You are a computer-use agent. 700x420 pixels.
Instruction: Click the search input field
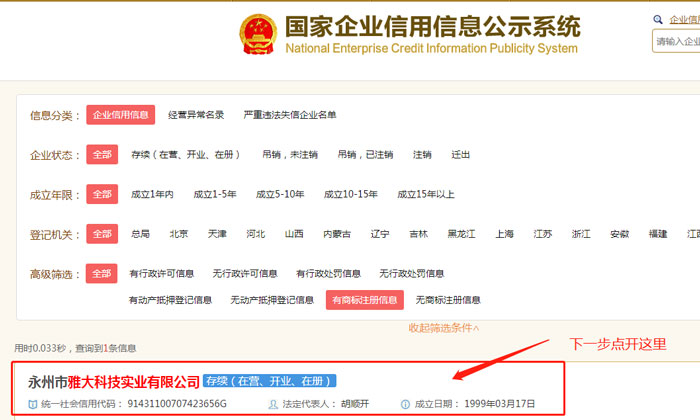coord(677,41)
